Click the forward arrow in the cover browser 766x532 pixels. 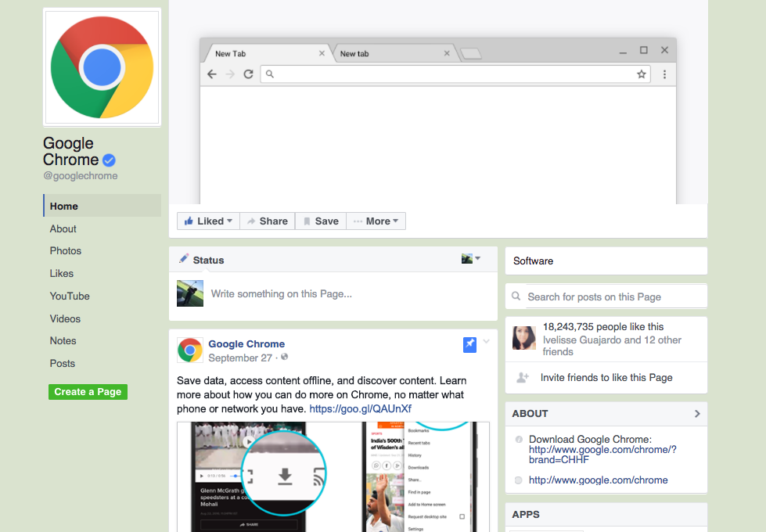230,74
